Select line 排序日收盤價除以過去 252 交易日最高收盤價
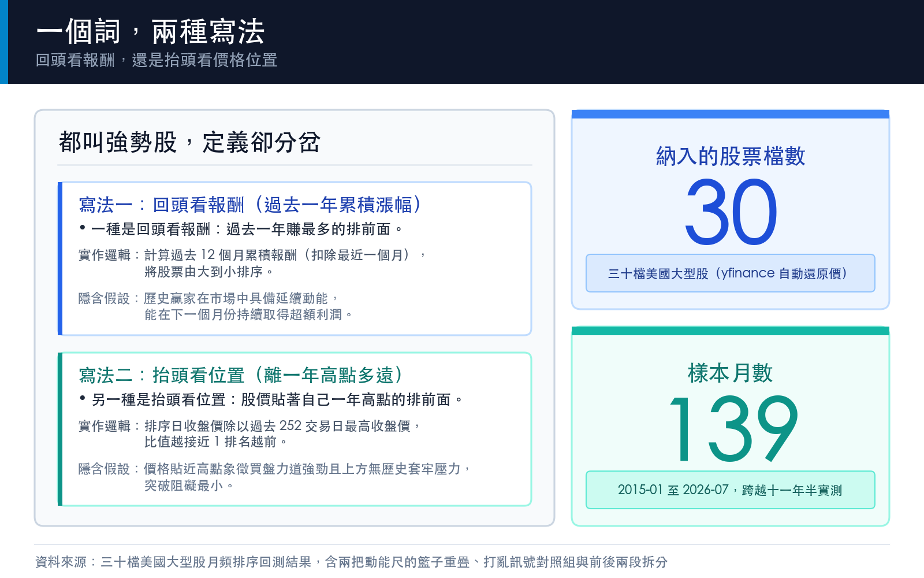The height and width of the screenshot is (578, 924). [x=282, y=426]
